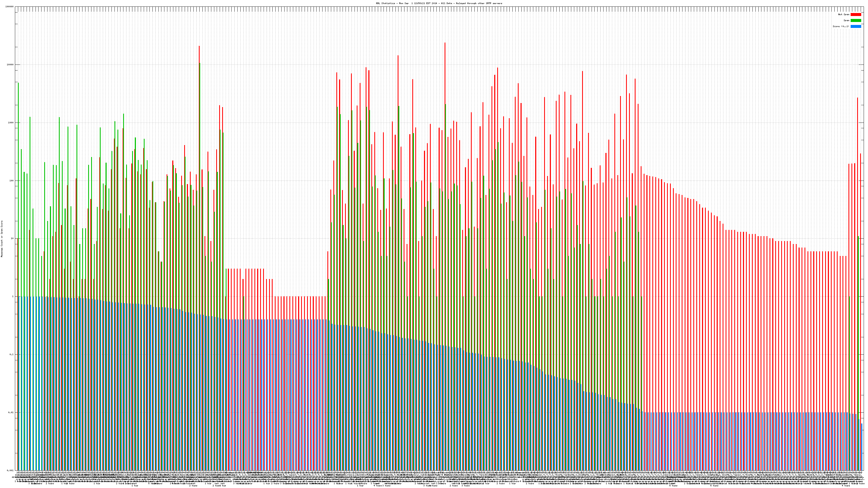
Task: Click the vertical 'Message Count or Spam Score' axis label
Action: pyautogui.click(x=2, y=239)
